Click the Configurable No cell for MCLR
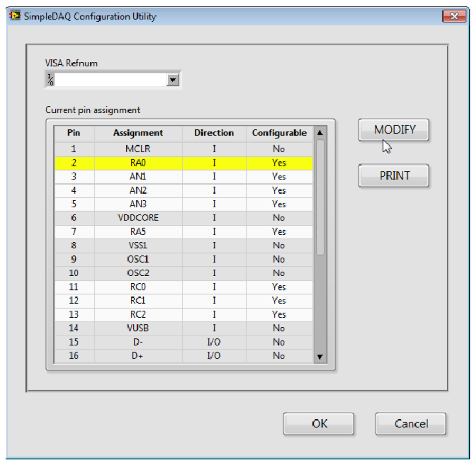 coord(279,149)
